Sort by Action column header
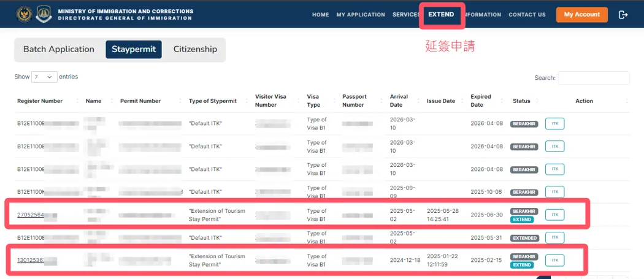This screenshot has height=279, width=644. (584, 101)
